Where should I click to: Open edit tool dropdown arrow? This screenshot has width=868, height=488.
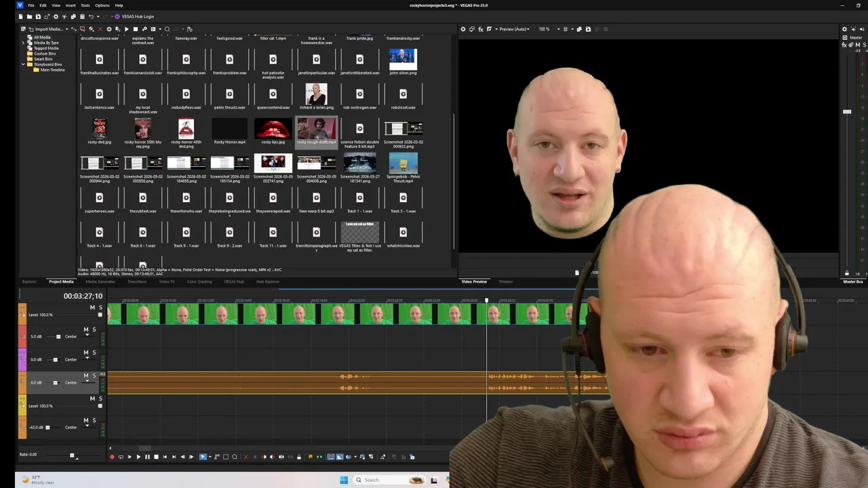point(210,457)
